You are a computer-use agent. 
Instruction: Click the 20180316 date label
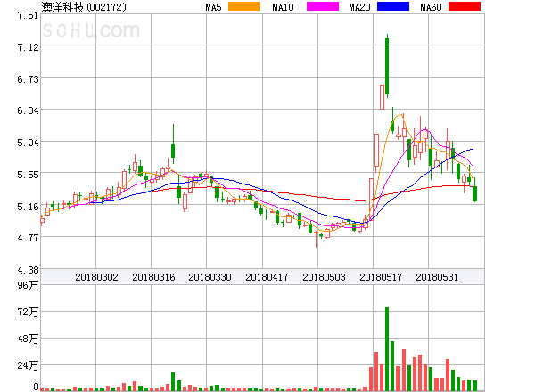coord(153,277)
